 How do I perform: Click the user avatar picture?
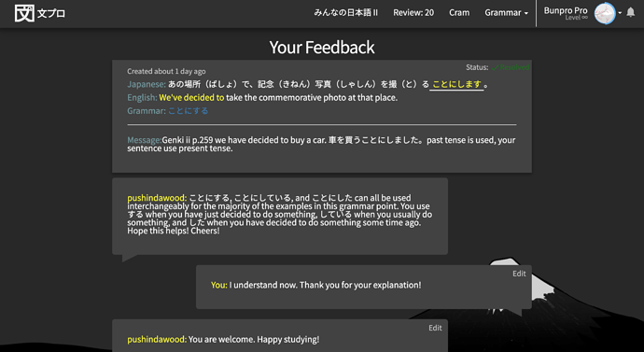[x=605, y=13]
